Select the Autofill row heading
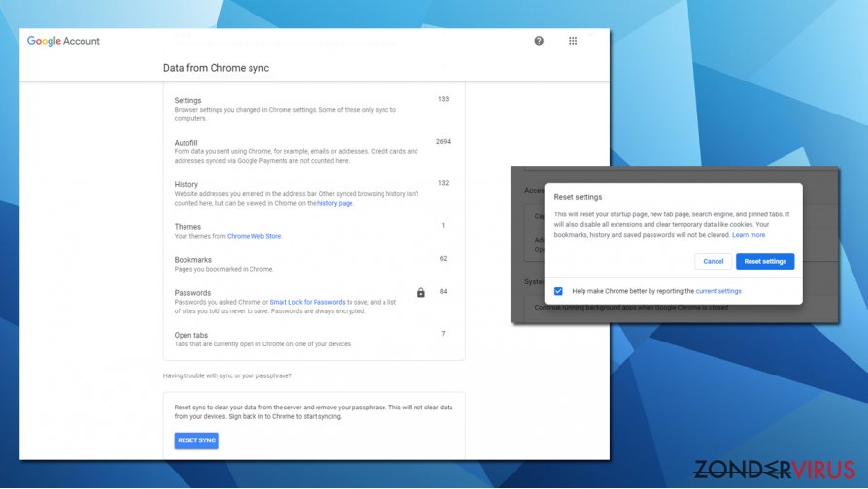Viewport: 868px width, 489px height. coord(185,143)
